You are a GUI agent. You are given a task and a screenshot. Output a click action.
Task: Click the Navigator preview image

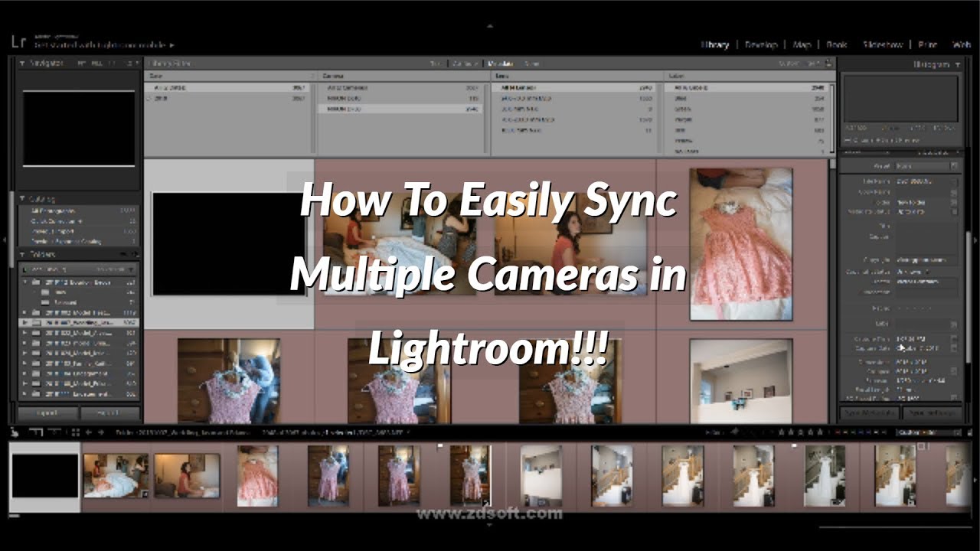pyautogui.click(x=79, y=128)
